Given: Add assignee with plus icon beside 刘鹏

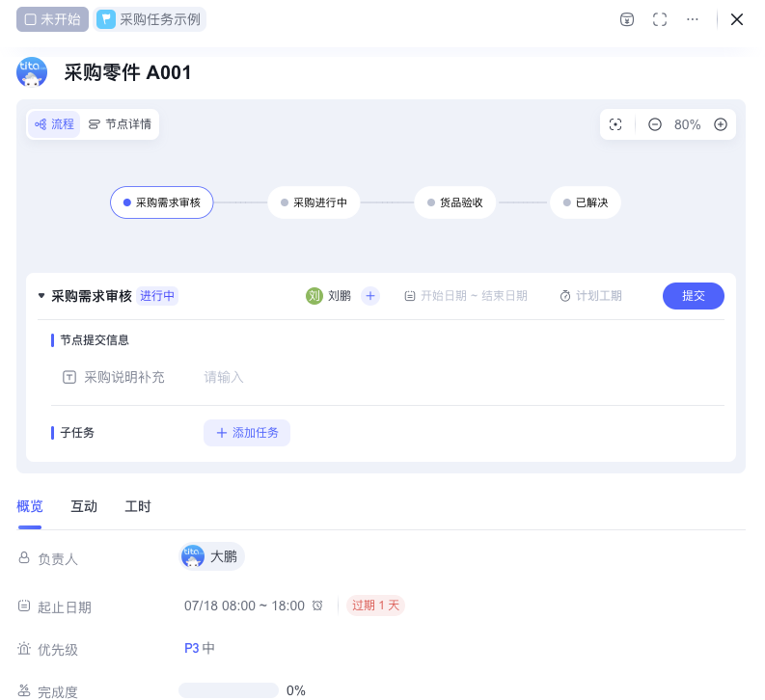Looking at the screenshot, I should (370, 296).
